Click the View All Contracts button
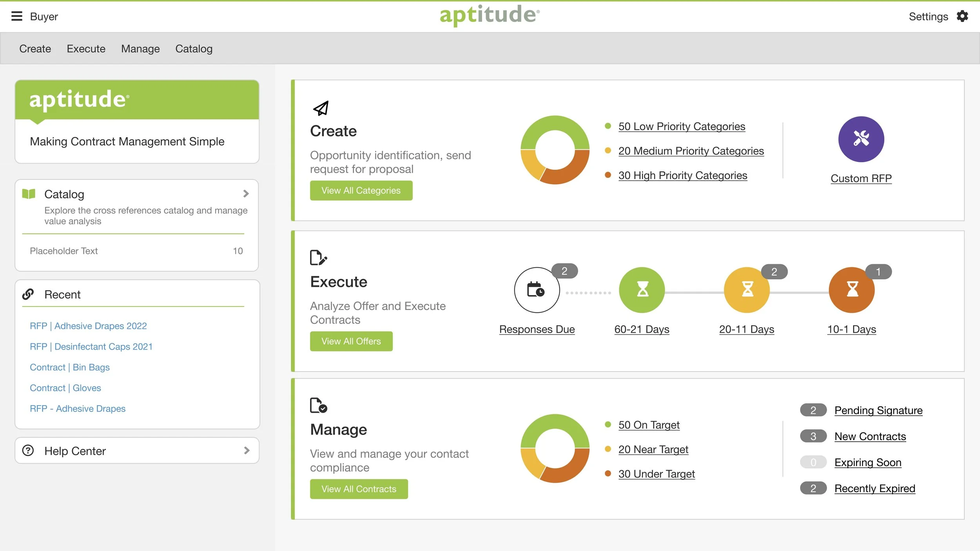Image resolution: width=980 pixels, height=551 pixels. coord(359,489)
